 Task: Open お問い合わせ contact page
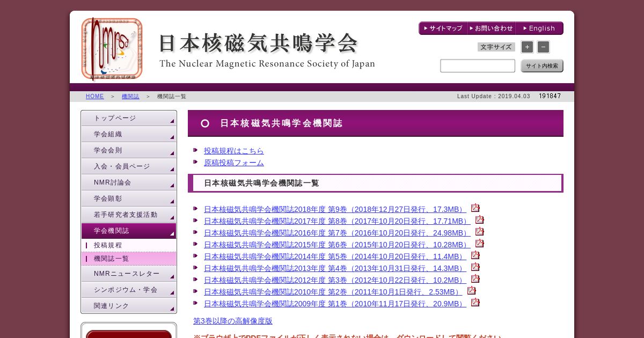[x=491, y=28]
